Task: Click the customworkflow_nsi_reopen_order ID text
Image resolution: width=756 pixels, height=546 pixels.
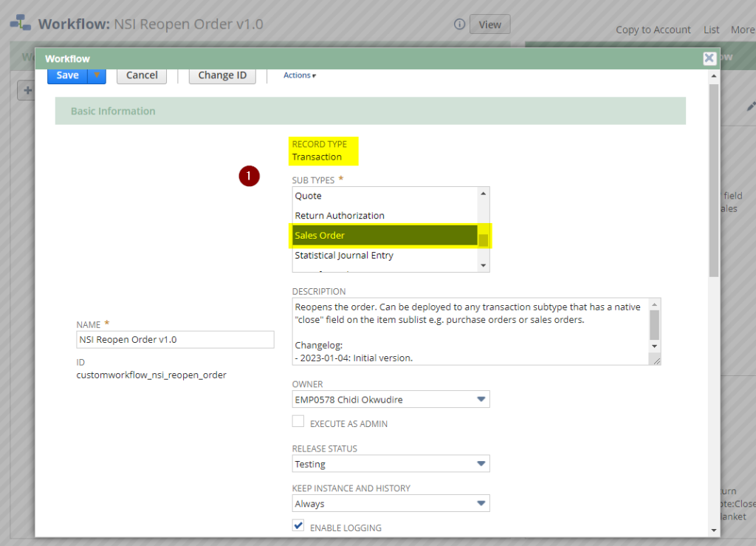Action: click(151, 375)
